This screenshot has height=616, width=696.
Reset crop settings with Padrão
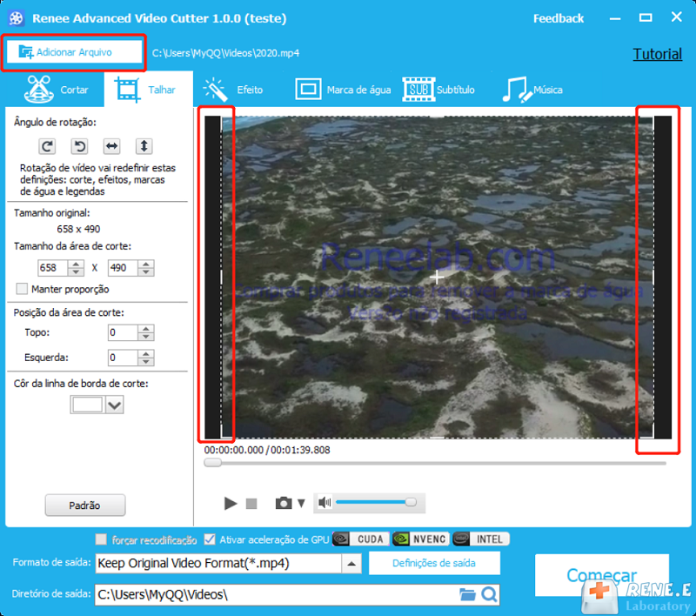(x=84, y=506)
